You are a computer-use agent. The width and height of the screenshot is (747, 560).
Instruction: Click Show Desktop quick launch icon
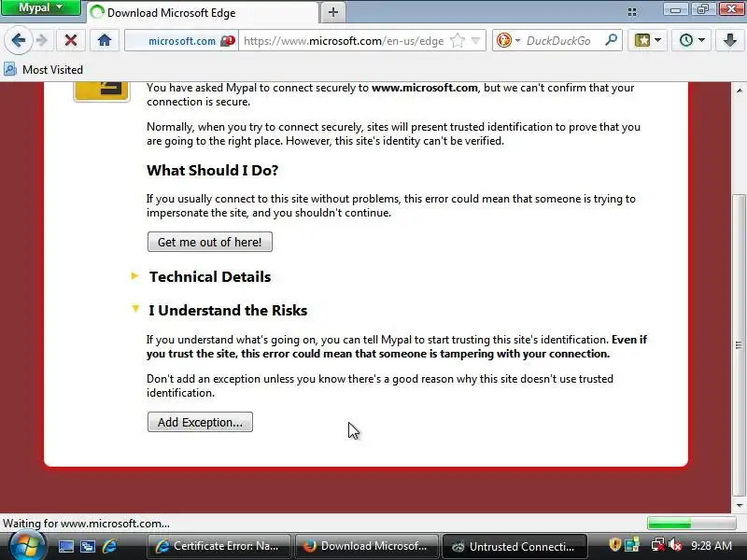click(65, 546)
